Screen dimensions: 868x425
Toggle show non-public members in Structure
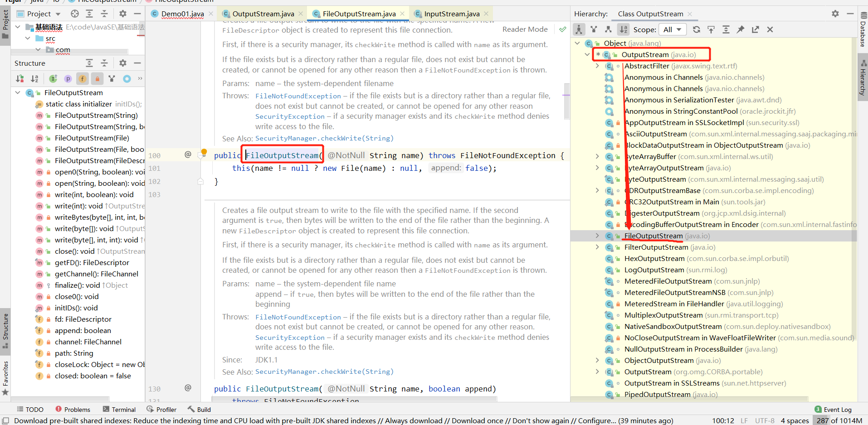pos(97,78)
